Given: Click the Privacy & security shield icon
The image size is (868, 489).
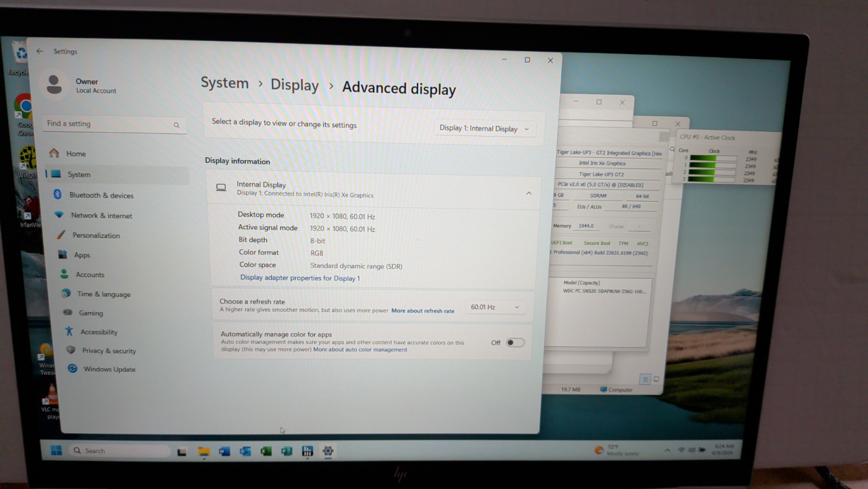Looking at the screenshot, I should click(x=71, y=350).
